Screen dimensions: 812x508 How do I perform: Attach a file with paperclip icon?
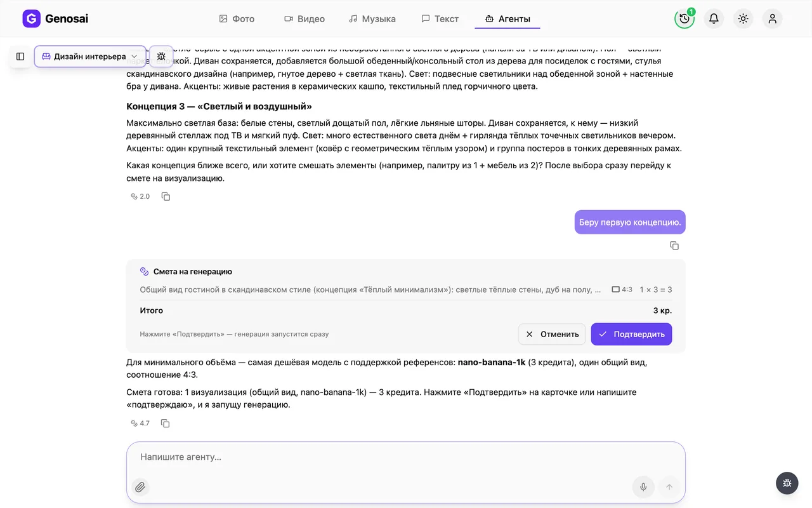click(140, 487)
